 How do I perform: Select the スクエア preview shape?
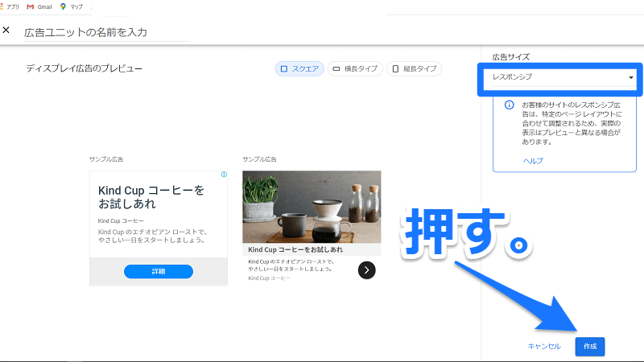click(x=299, y=69)
